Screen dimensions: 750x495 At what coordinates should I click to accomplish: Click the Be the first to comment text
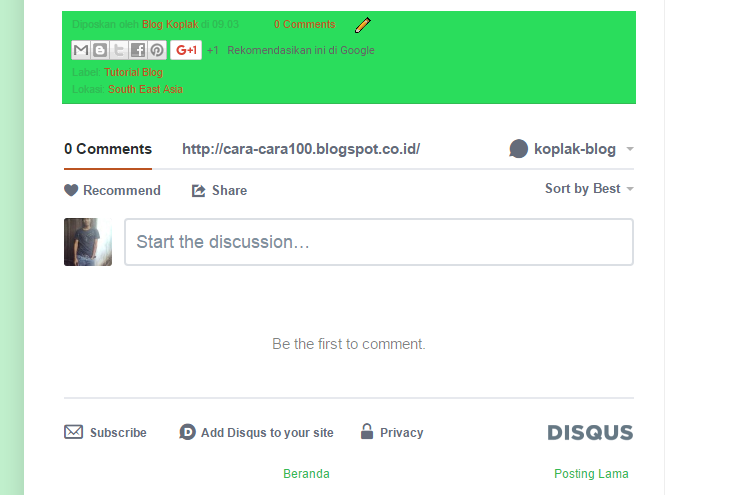(349, 344)
